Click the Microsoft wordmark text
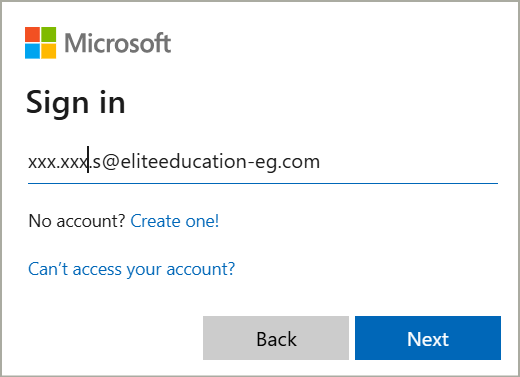 (118, 43)
